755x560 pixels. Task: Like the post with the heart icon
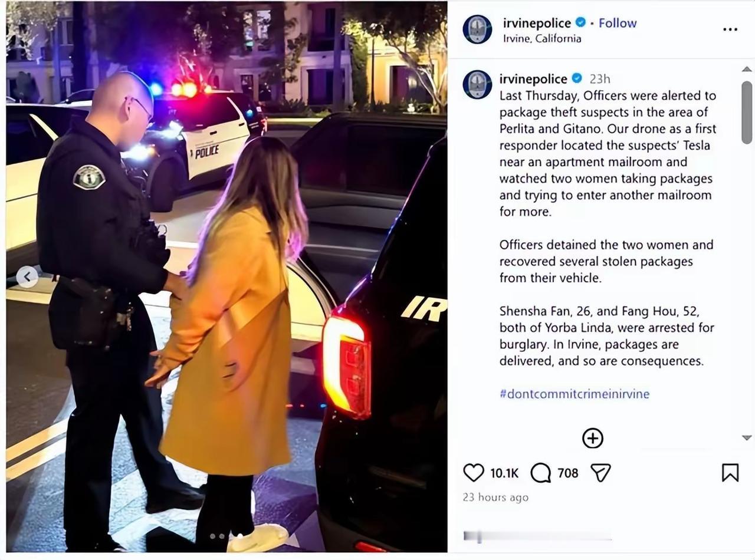473,473
